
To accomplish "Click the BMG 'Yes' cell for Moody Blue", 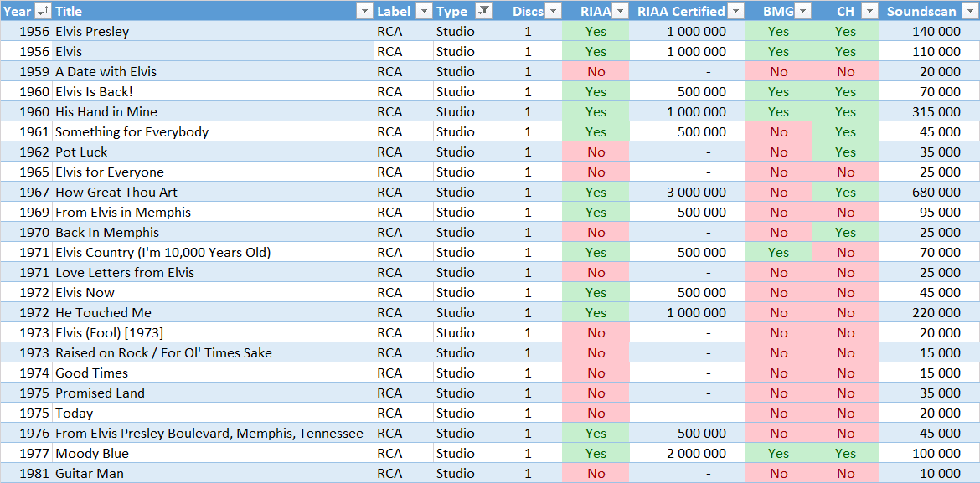I will pyautogui.click(x=778, y=453).
